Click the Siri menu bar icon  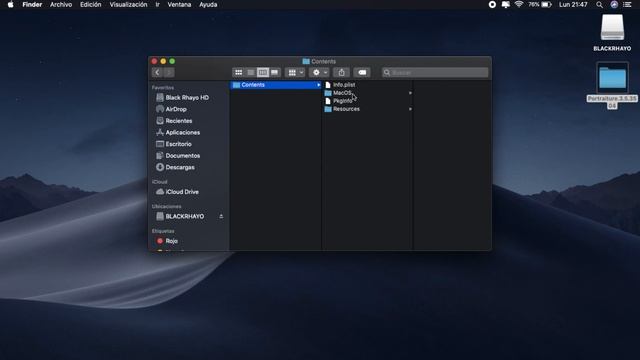[x=614, y=4]
